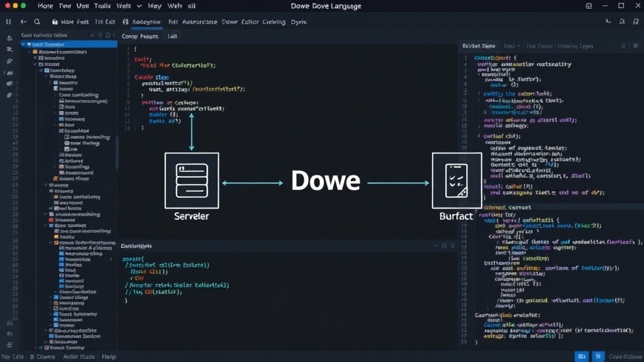The image size is (644, 362).
Task: Click the Serveler server box in diagram
Action: (x=192, y=180)
